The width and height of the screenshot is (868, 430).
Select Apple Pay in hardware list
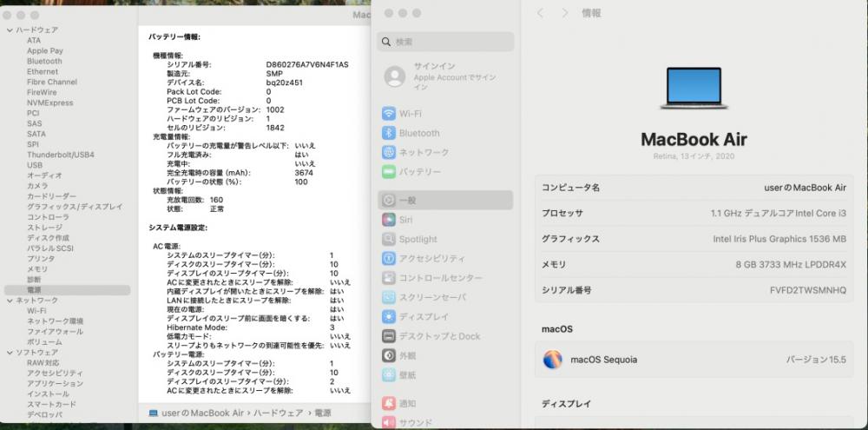tap(45, 51)
